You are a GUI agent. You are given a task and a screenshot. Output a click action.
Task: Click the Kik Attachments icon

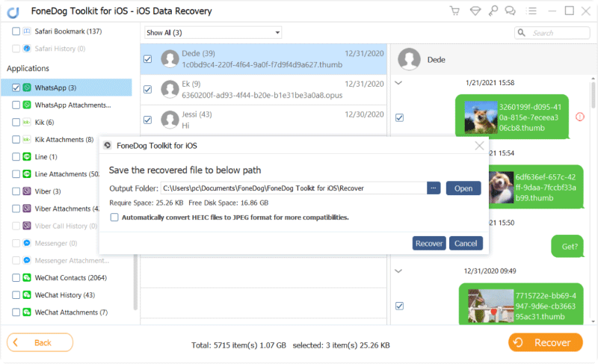27,140
